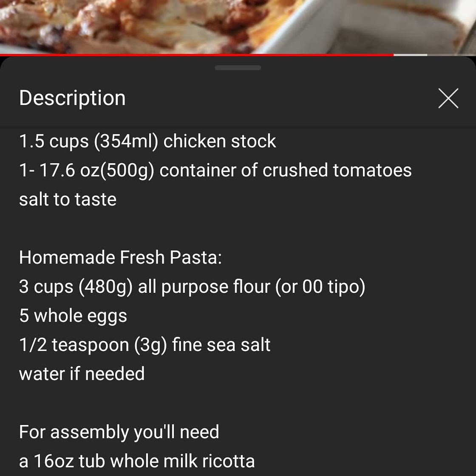The width and height of the screenshot is (476, 476).
Task: Tap the 'salt to taste' line
Action: coord(68,200)
